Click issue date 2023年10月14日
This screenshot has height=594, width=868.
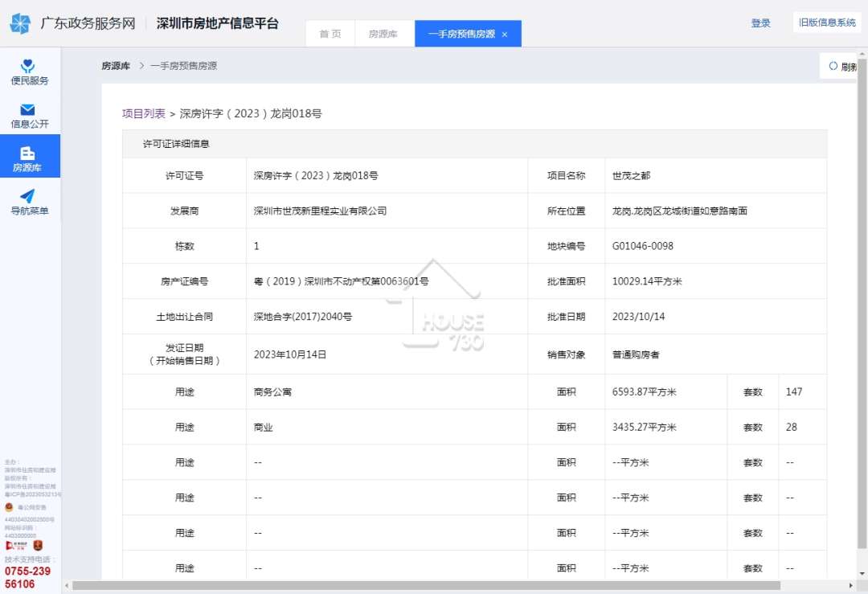coord(290,354)
